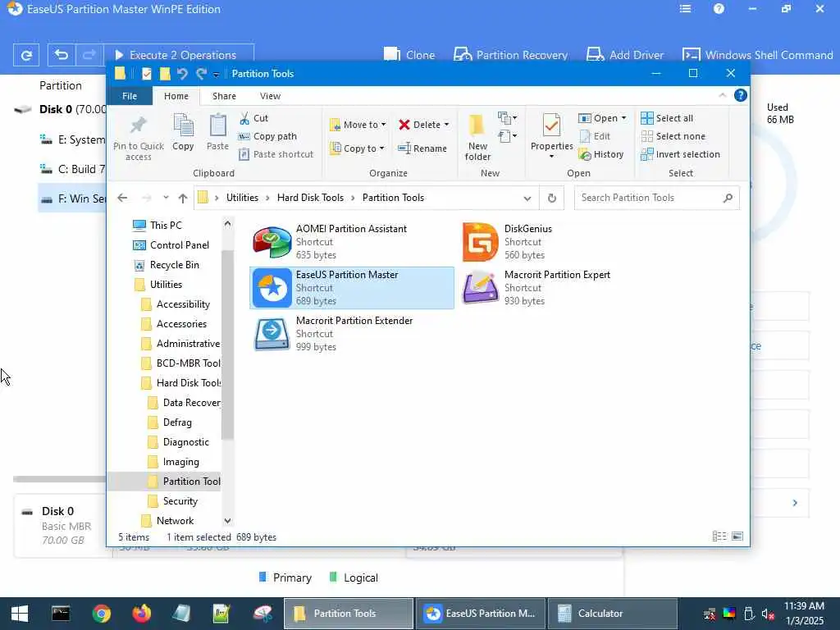
Task: Select EaseUS Partition Master shortcut icon
Action: point(272,288)
